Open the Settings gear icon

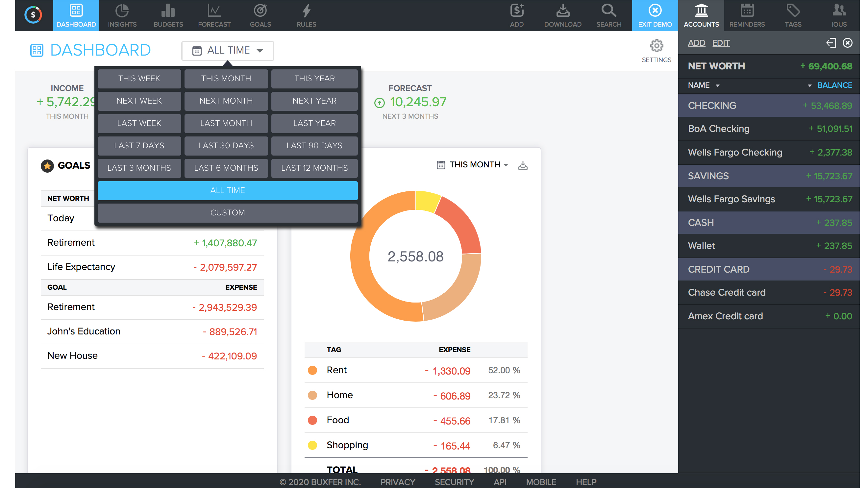[657, 46]
